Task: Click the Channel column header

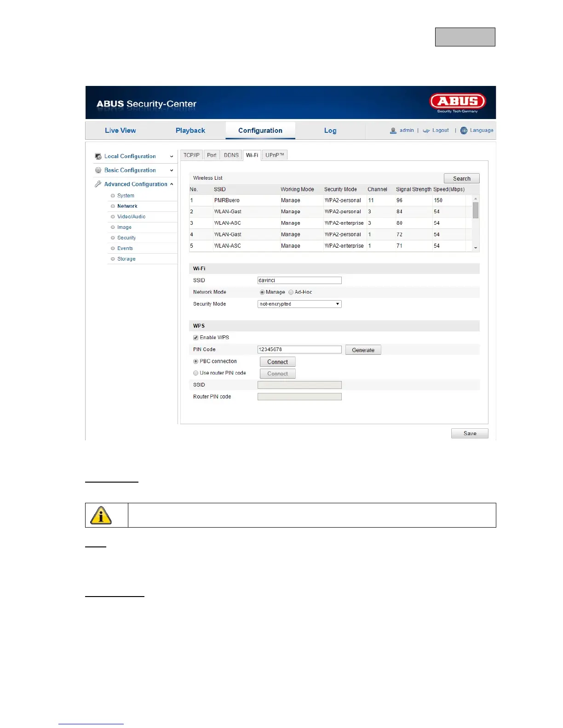Action: [377, 189]
